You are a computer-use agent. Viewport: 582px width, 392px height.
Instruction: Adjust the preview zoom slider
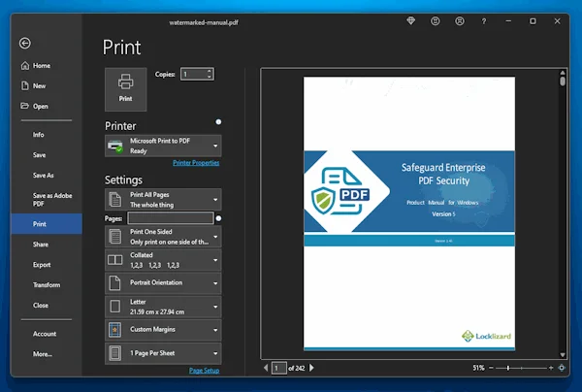(508, 368)
